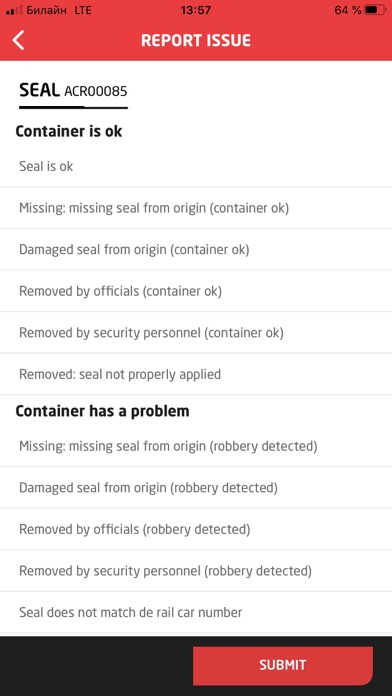The image size is (392, 696).
Task: Tap the battery icon in status bar
Action: click(x=376, y=10)
